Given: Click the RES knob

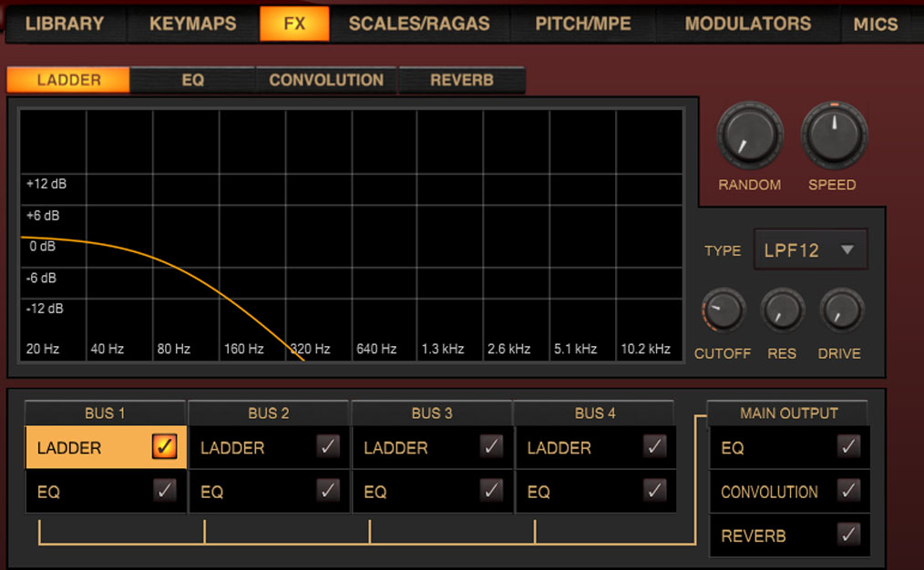Looking at the screenshot, I should click(x=783, y=310).
